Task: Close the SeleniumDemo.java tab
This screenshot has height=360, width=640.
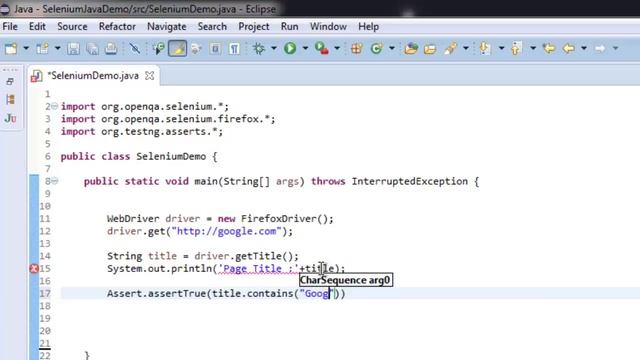Action: pyautogui.click(x=150, y=76)
